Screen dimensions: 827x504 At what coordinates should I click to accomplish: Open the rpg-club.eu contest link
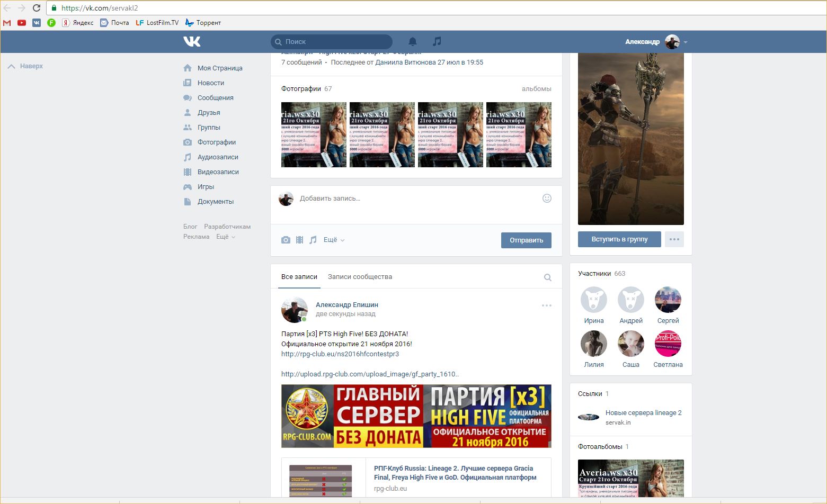click(340, 354)
